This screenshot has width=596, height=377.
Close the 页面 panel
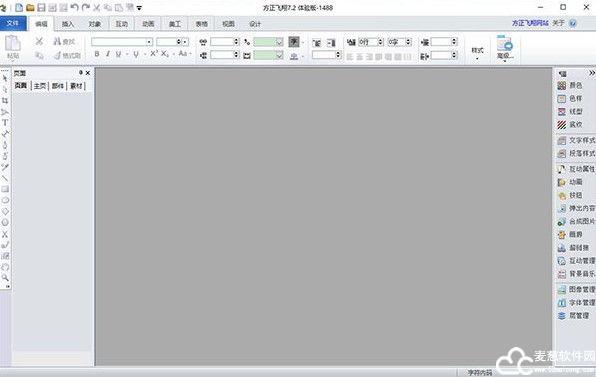(88, 73)
